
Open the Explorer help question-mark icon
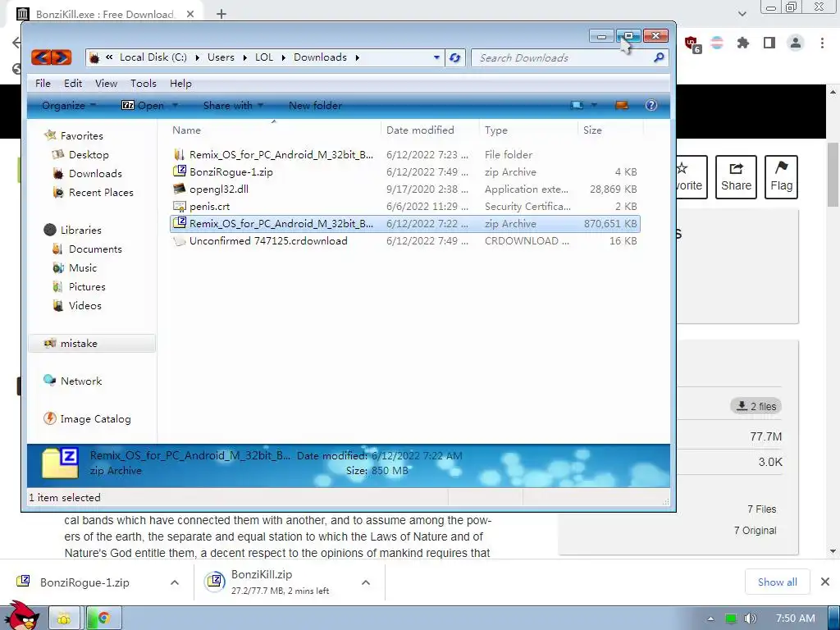coord(651,106)
